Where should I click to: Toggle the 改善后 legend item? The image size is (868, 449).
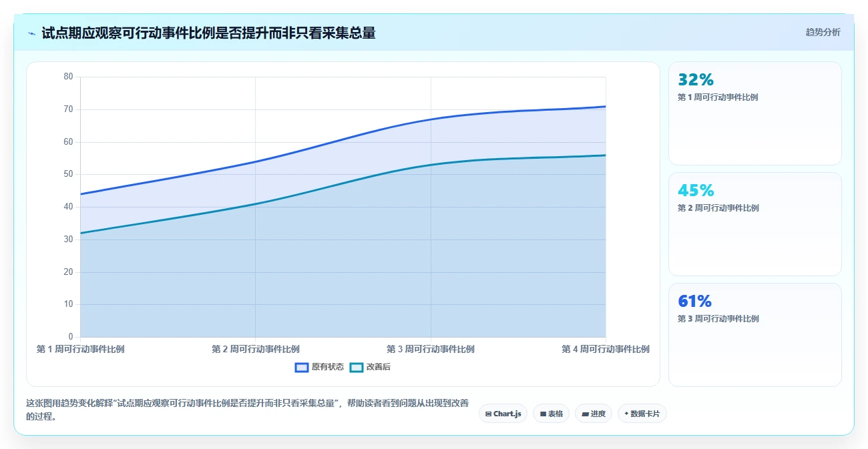point(371,367)
